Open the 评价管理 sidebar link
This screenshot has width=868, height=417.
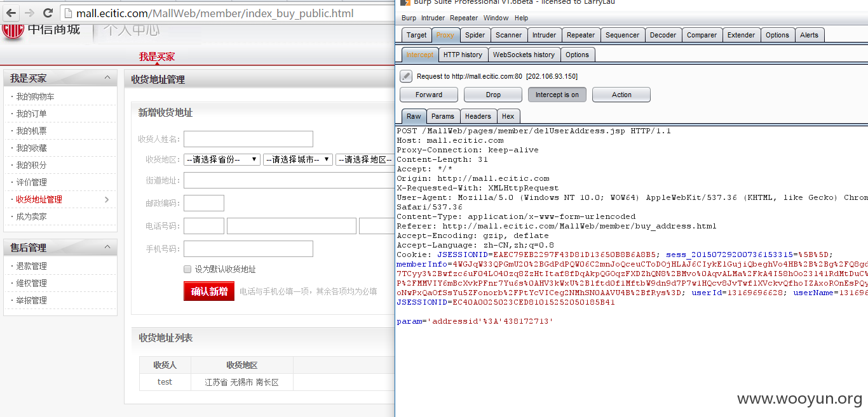[x=31, y=182]
